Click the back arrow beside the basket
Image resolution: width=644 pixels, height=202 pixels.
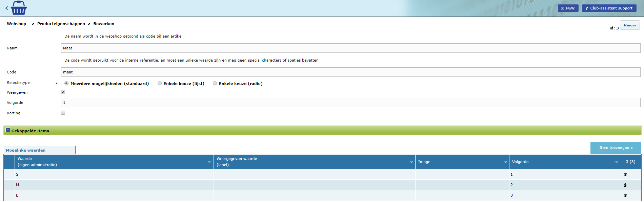7,8
